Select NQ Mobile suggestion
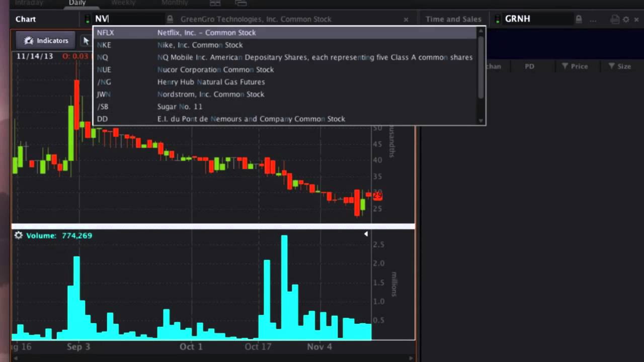 pos(285,57)
